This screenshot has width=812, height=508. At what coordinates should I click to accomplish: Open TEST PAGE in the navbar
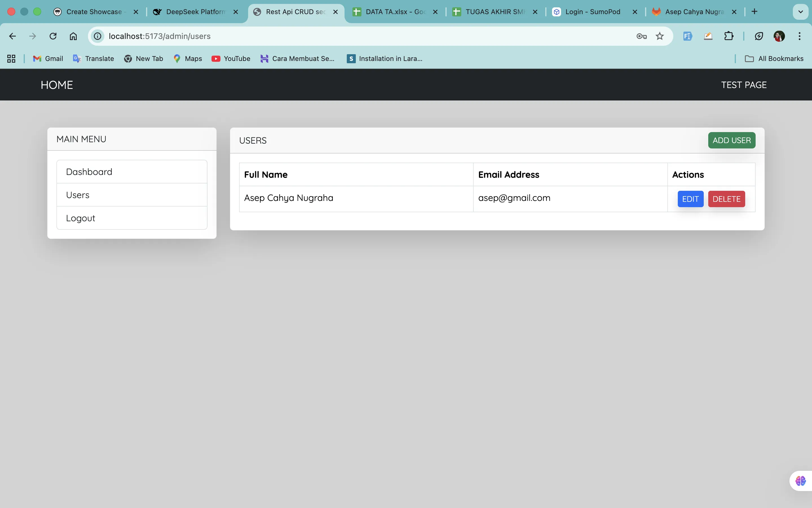744,85
